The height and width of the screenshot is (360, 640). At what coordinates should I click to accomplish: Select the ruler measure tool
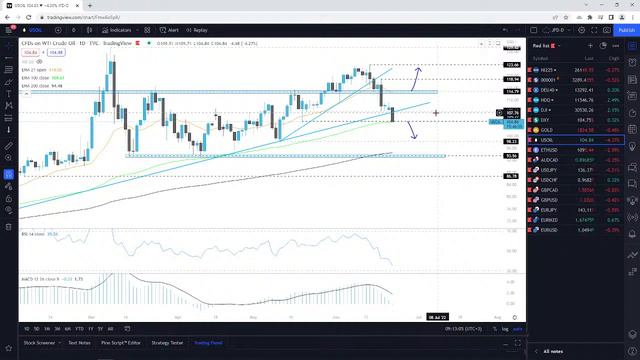pyautogui.click(x=9, y=146)
